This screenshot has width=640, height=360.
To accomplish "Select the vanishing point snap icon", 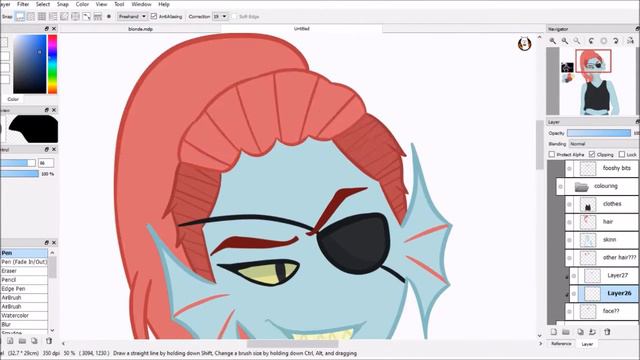I will tap(53, 17).
